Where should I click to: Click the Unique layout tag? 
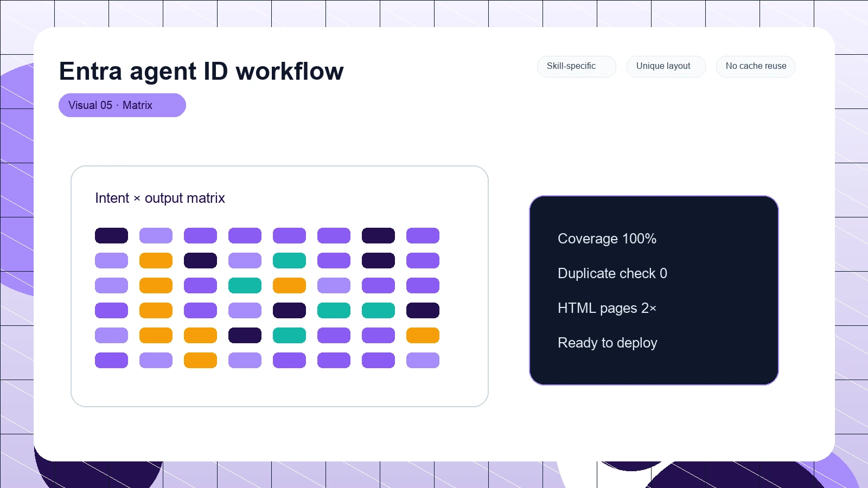pyautogui.click(x=666, y=66)
